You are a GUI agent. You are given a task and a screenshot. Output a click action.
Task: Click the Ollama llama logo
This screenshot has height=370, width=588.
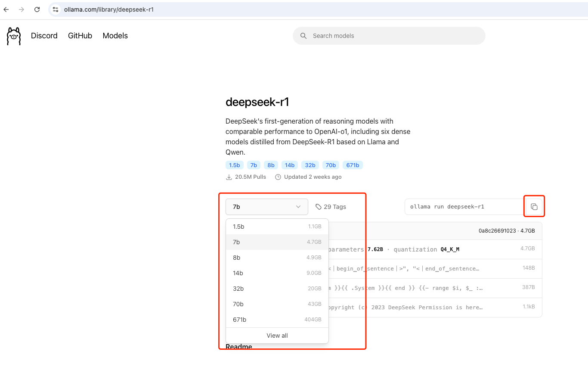14,36
